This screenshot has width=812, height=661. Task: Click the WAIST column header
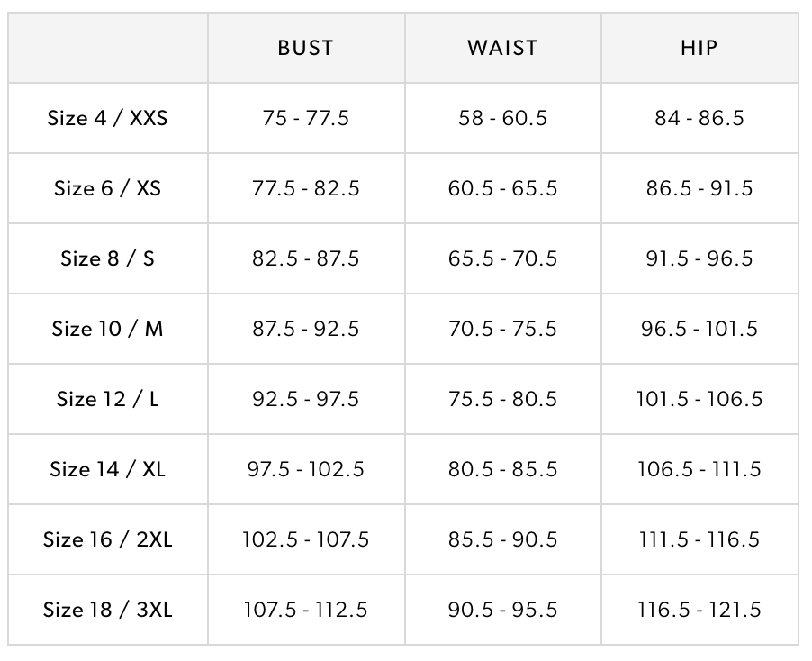502,48
